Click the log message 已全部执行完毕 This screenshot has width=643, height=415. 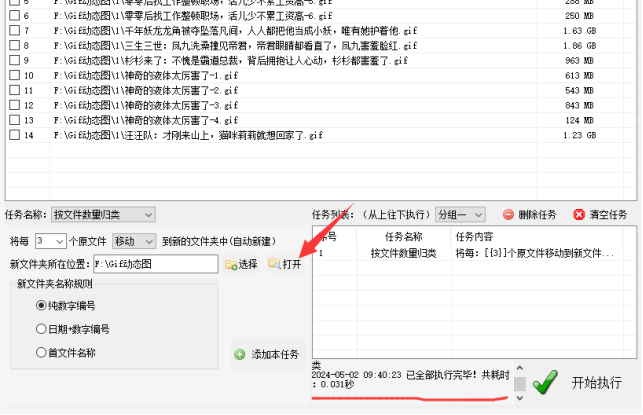click(x=441, y=375)
